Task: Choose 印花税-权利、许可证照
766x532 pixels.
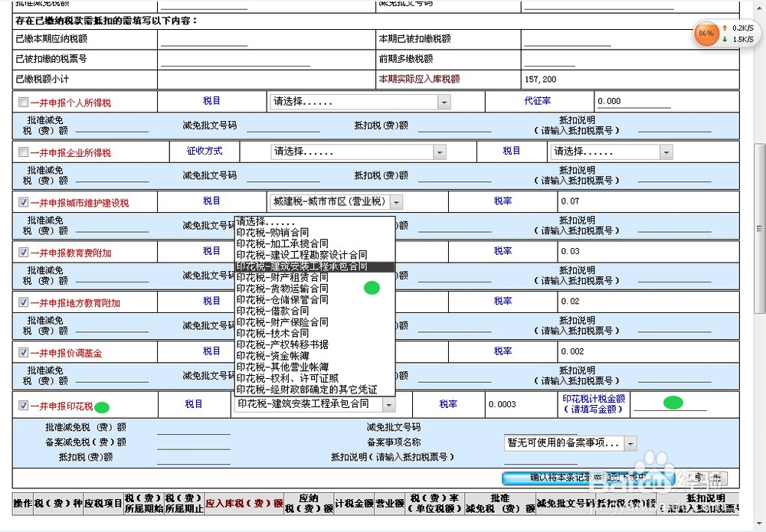Action: [x=315, y=378]
